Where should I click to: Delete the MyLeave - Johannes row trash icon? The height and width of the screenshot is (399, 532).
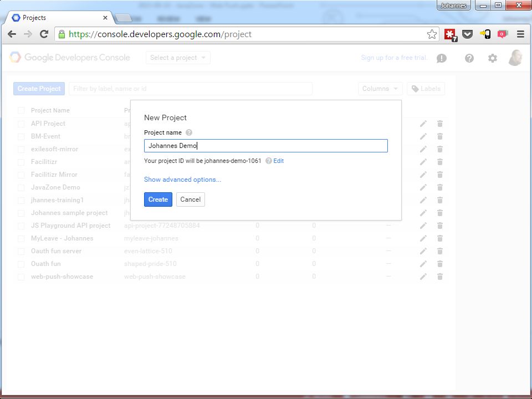point(439,238)
